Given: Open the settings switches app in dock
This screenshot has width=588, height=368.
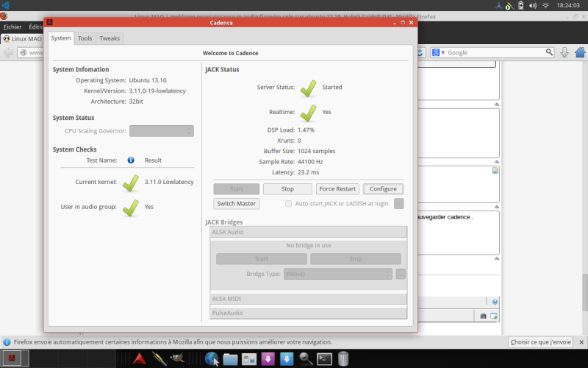Looking at the screenshot, I should tap(249, 359).
